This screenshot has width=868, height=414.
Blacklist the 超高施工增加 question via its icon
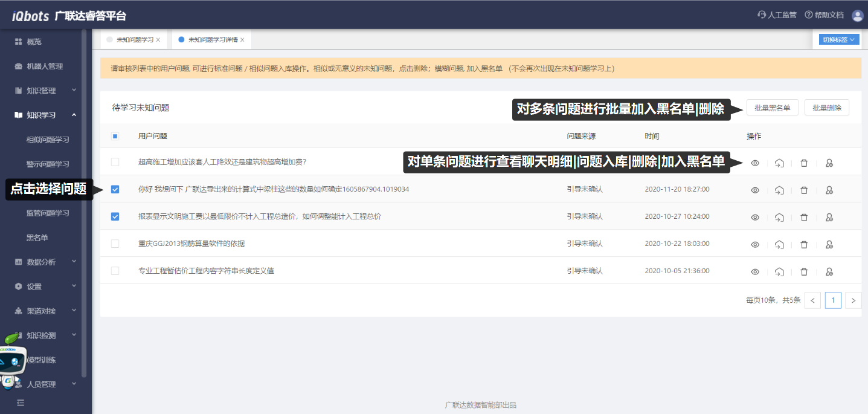point(829,163)
